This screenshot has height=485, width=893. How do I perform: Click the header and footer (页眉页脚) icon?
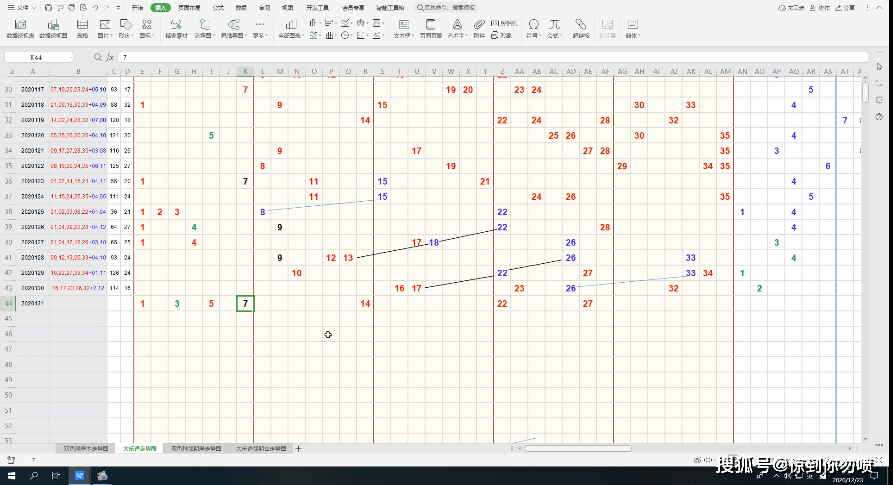point(430,26)
